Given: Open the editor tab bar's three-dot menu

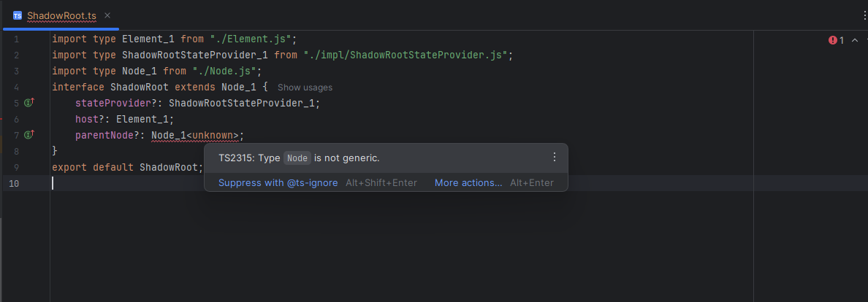Looking at the screenshot, I should click(x=864, y=15).
